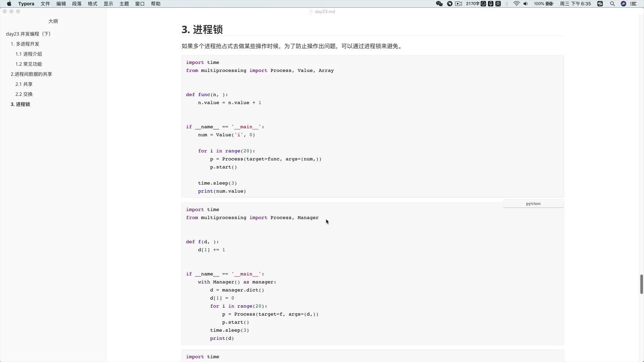Click the line print(d)
644x362 pixels.
[x=222, y=339]
